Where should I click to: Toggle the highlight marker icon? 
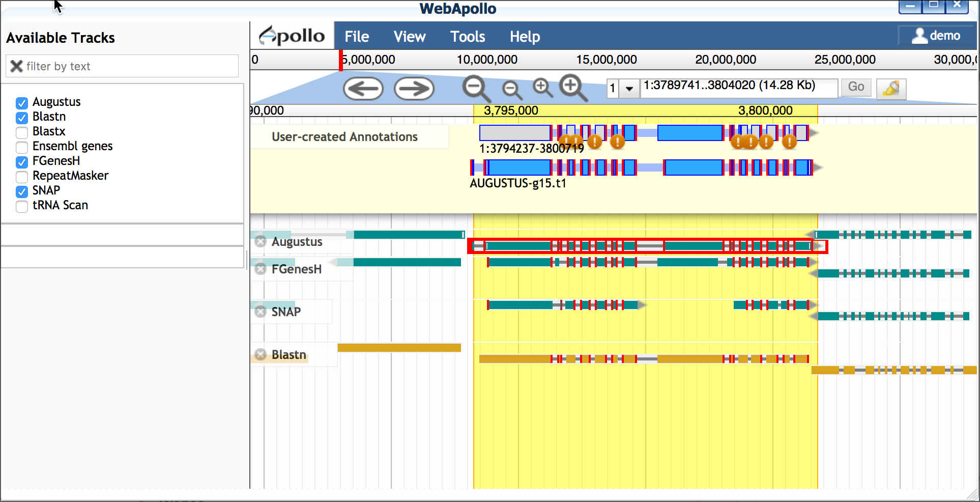pos(891,89)
